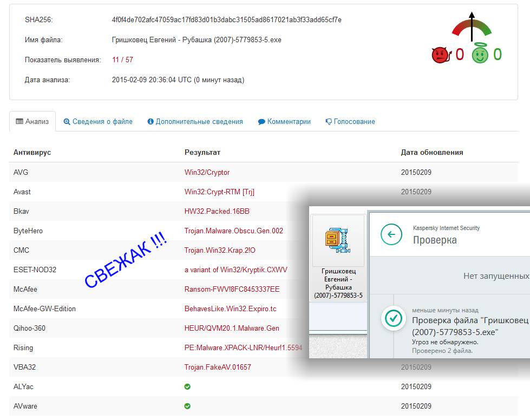Viewport: 530px width, 420px height.
Task: Click the analysis date 2015-02-09 20:36:04 UTC
Action: click(178, 80)
